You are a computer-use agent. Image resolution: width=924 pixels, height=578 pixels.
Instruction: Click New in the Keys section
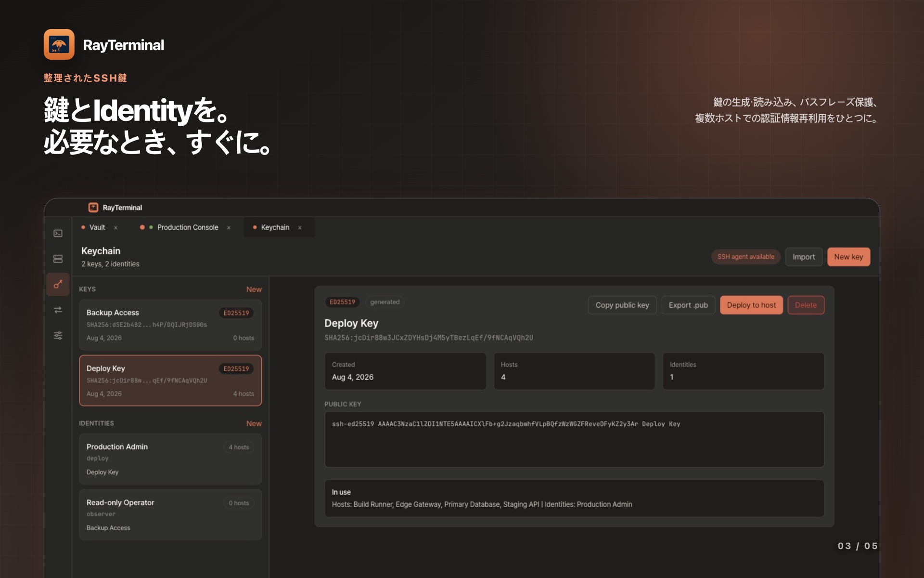254,289
